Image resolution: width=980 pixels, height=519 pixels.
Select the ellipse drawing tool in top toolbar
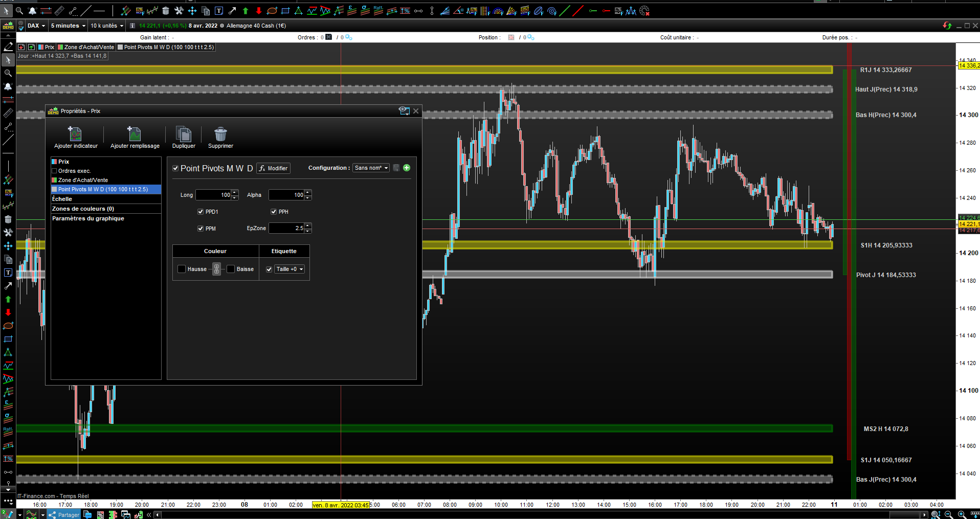[272, 11]
